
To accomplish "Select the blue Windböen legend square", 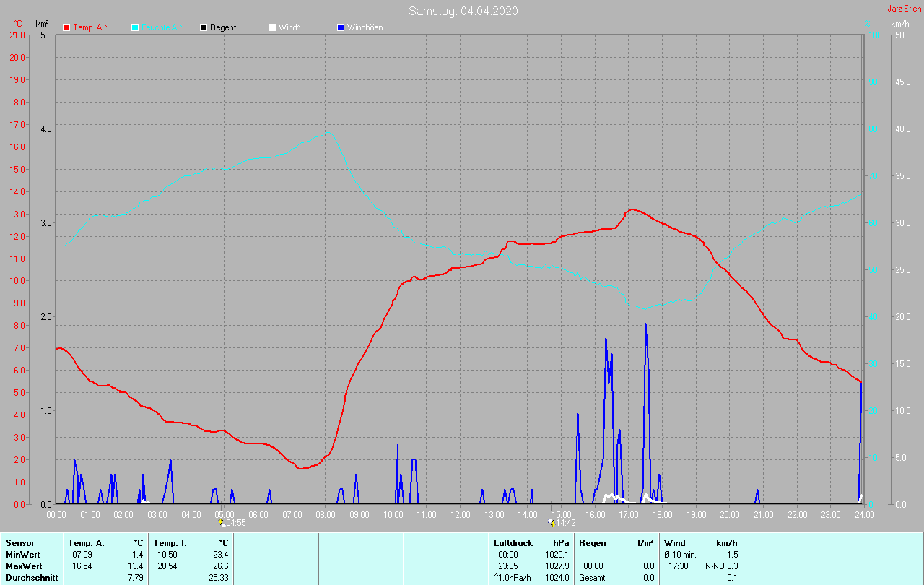I will pos(341,27).
